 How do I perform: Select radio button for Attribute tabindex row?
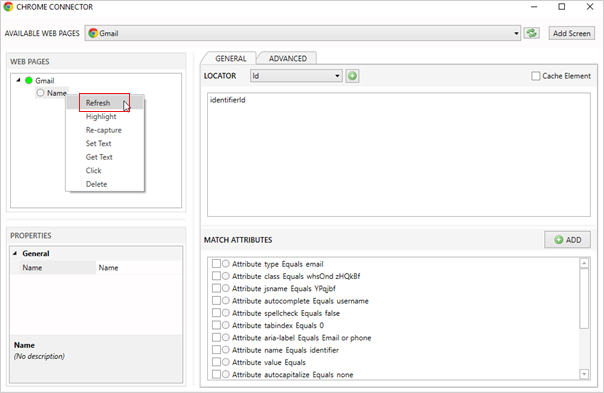click(x=226, y=325)
